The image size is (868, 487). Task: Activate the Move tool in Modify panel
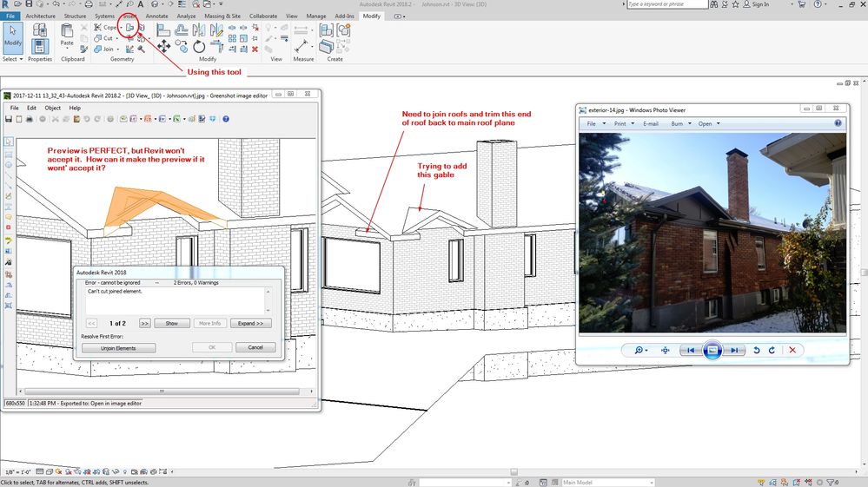163,47
